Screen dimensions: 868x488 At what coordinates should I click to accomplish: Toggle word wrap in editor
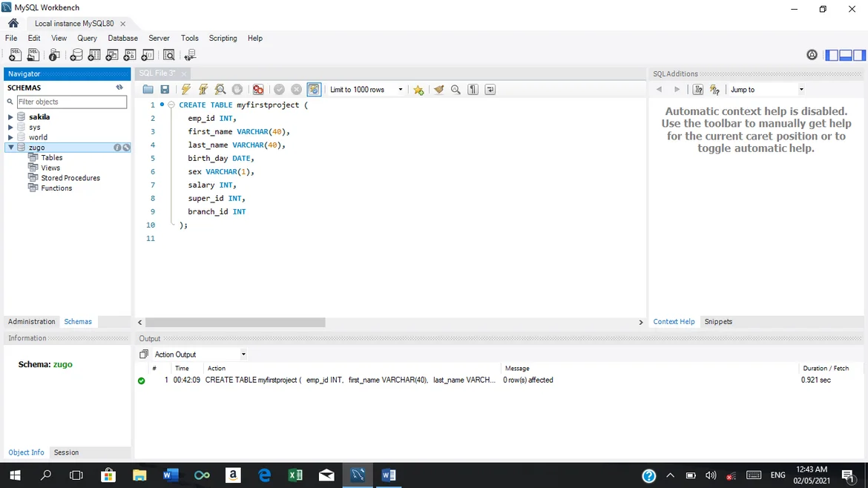click(x=490, y=90)
